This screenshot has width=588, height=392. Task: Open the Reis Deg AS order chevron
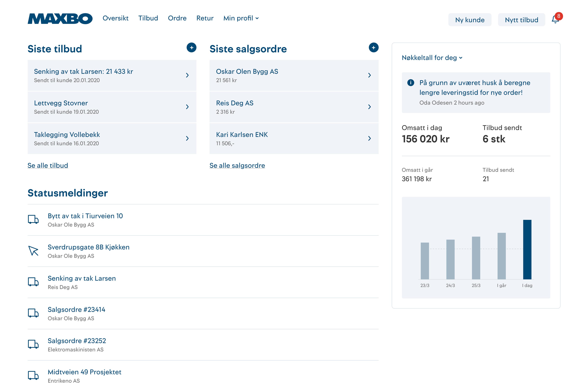pyautogui.click(x=369, y=107)
